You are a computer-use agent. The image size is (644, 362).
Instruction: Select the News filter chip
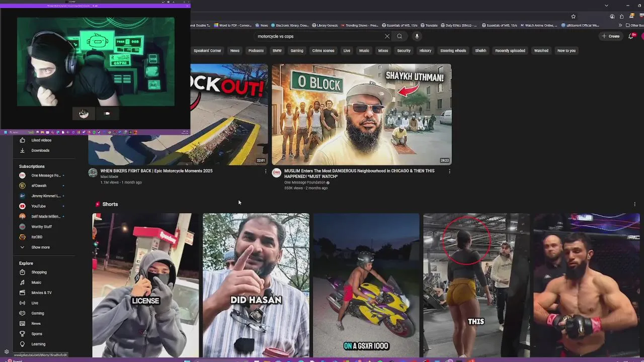coord(234,50)
